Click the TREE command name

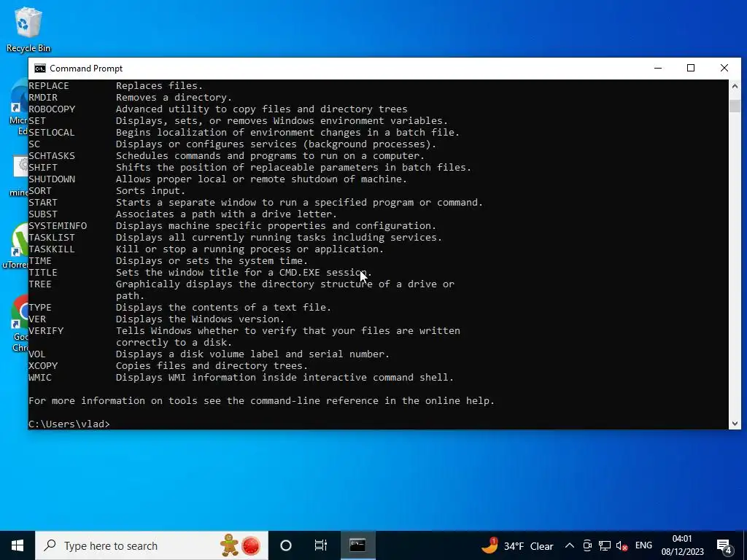click(x=40, y=284)
